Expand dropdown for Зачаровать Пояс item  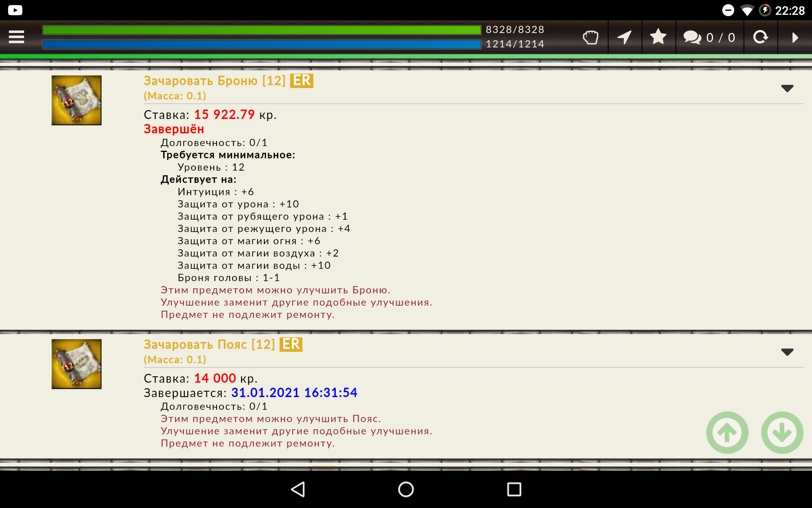[787, 352]
